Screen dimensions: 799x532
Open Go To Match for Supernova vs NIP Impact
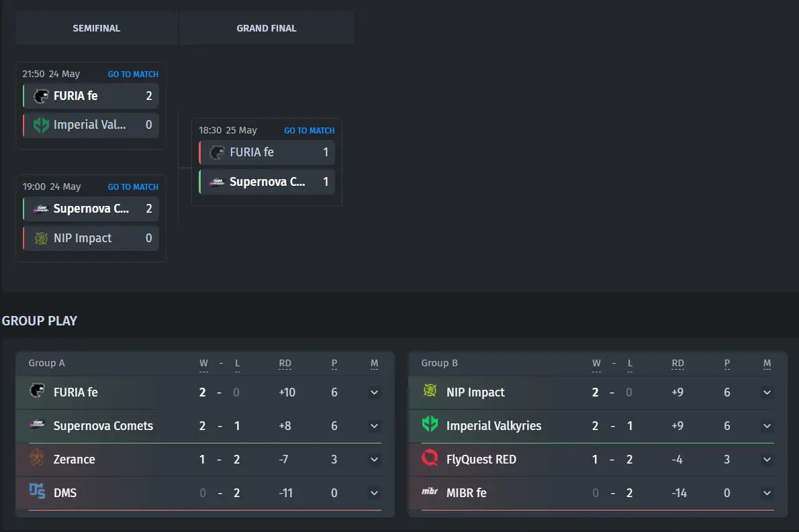coord(133,187)
